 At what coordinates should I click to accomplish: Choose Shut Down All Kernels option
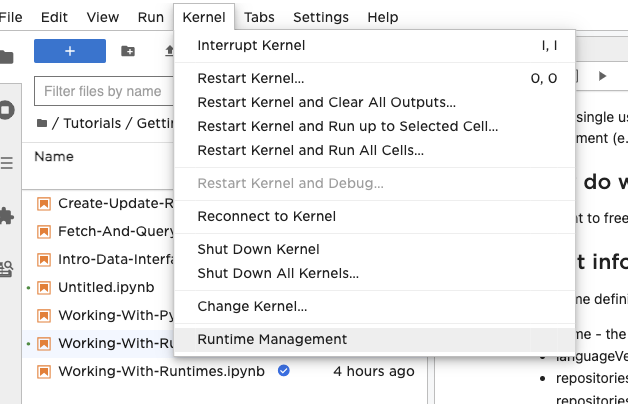[x=278, y=273]
